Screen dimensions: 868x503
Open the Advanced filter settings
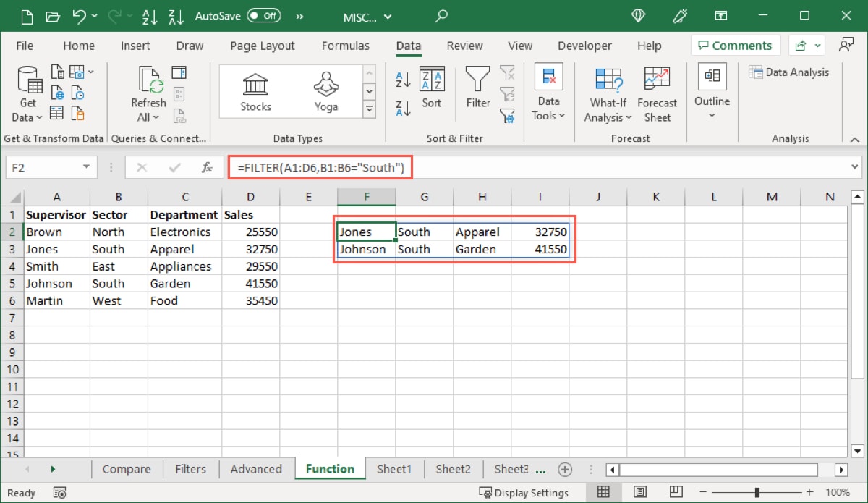[508, 117]
